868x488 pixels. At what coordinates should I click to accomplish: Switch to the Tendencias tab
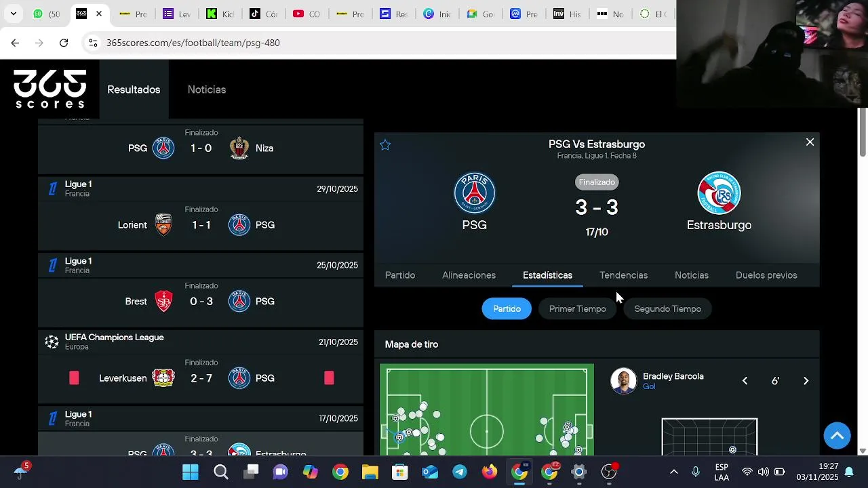coord(623,275)
